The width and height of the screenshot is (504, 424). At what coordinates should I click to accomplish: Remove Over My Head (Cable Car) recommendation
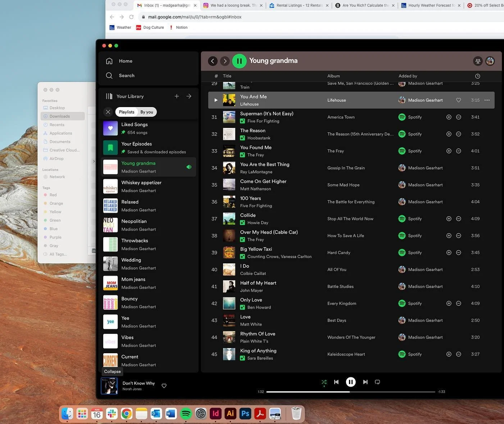(459, 236)
